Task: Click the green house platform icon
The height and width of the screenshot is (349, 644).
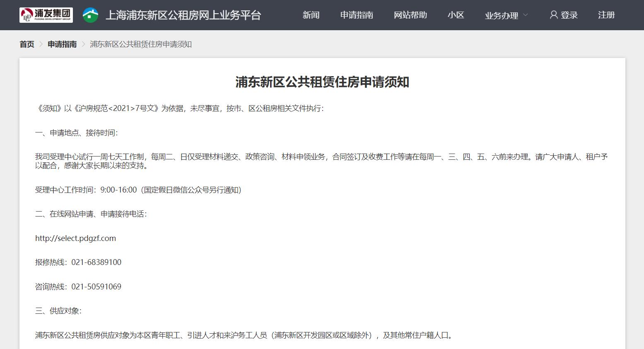Action: [x=90, y=15]
